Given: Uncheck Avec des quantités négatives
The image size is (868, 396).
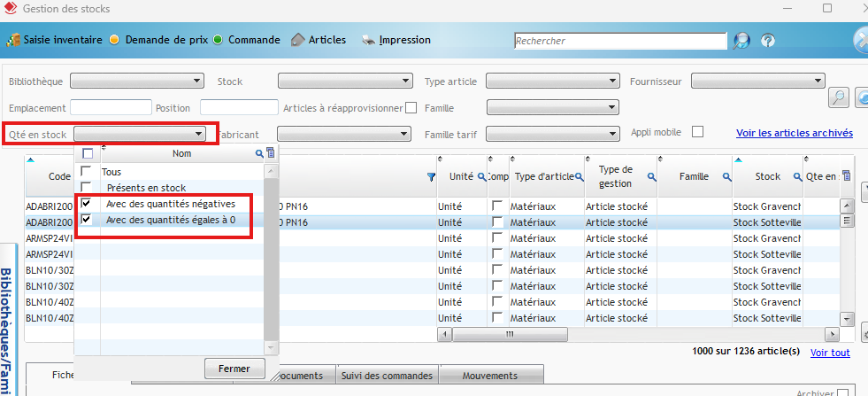Looking at the screenshot, I should [87, 203].
